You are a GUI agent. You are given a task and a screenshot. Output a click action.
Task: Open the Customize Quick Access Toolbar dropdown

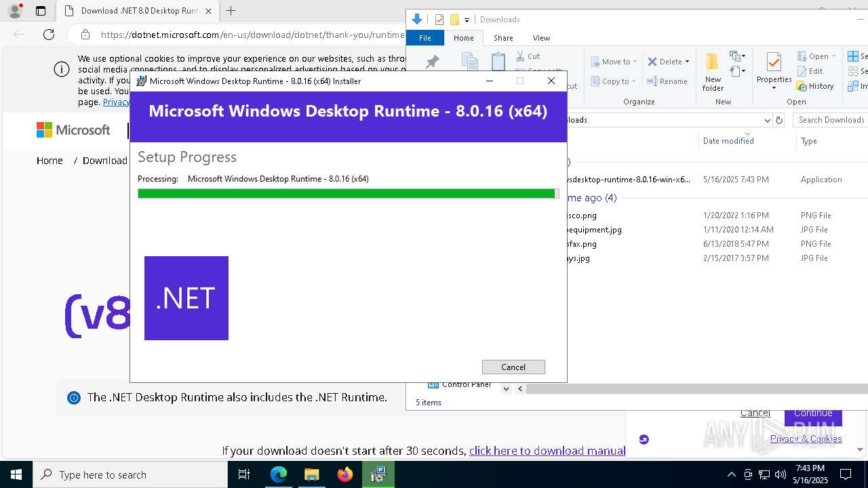(467, 20)
